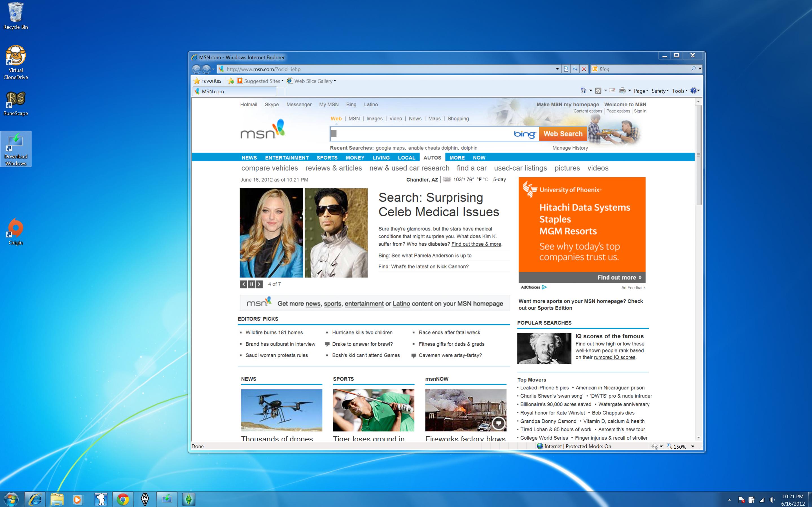Click the Sign in link
Viewport: 812px width, 507px height.
[640, 111]
